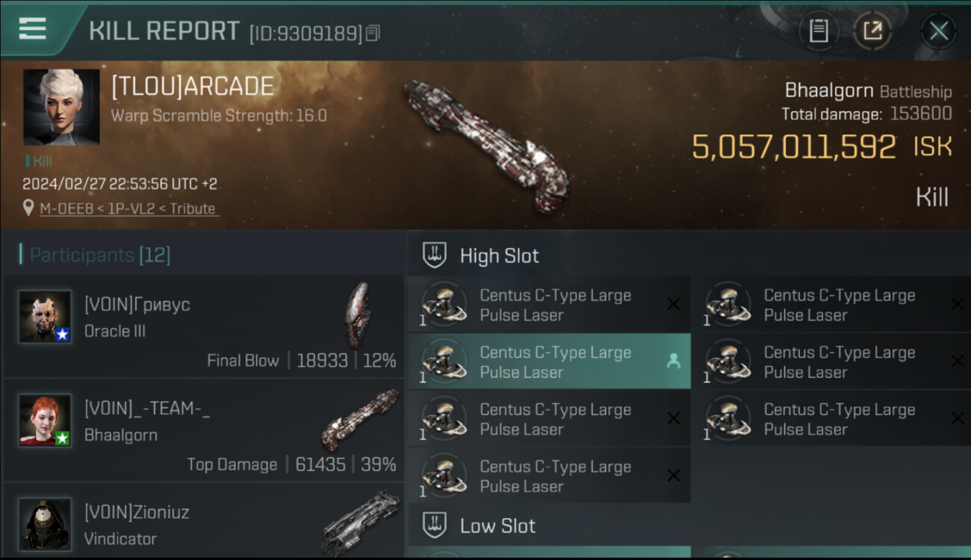Click the High Slot section icon
The height and width of the screenshot is (560, 971).
click(434, 255)
